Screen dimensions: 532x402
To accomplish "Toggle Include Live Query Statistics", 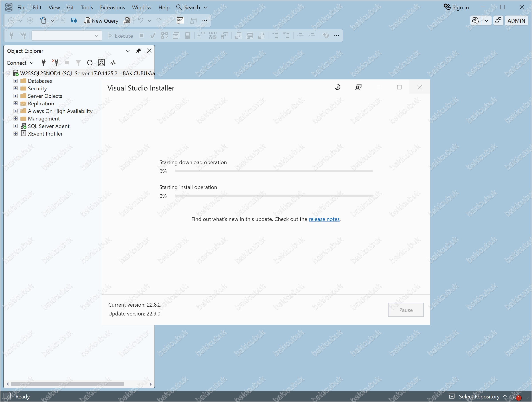I will (x=213, y=35).
